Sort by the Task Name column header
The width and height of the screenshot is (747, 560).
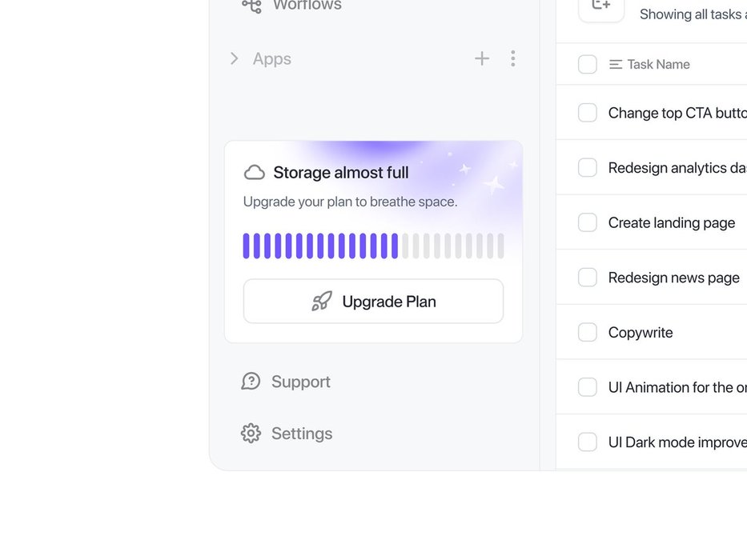[x=657, y=65]
